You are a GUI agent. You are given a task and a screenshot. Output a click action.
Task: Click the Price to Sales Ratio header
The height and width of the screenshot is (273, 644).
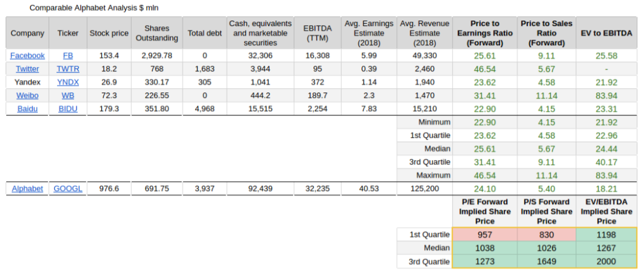[x=546, y=33]
